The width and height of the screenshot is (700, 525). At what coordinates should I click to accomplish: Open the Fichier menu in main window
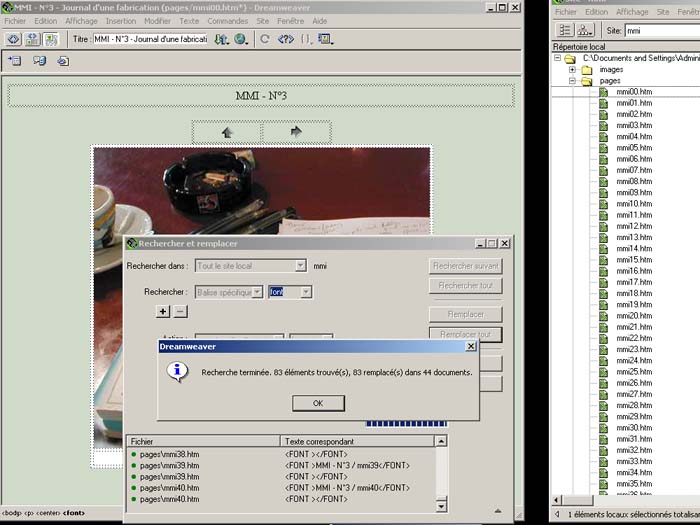15,21
